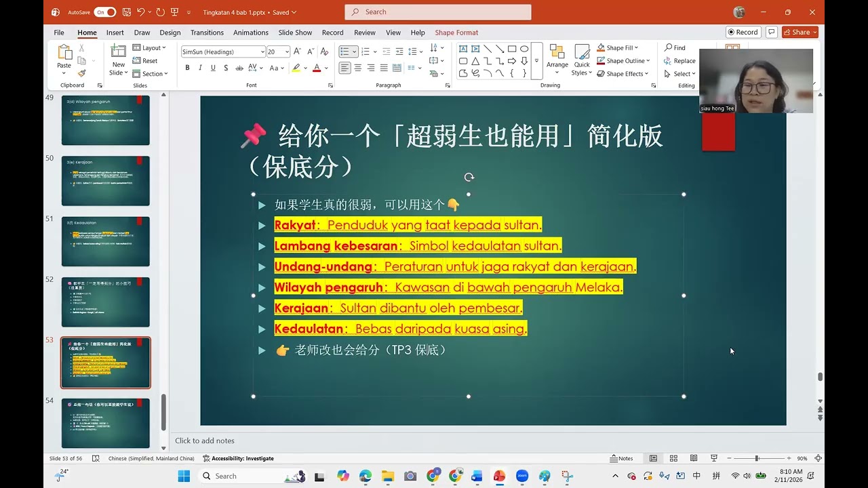Select the Rectangle shape tool

point(512,49)
